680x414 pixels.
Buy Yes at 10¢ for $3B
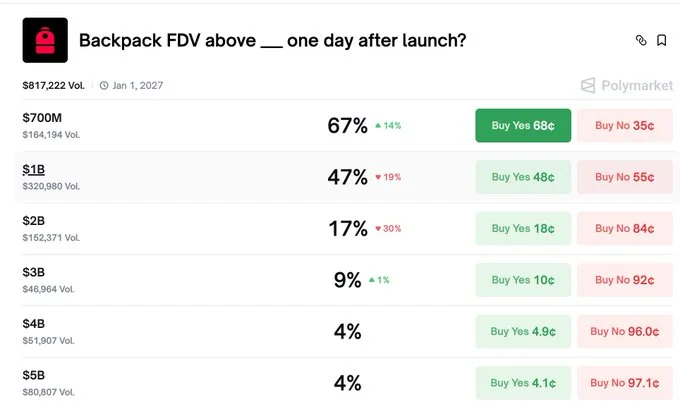tap(523, 280)
